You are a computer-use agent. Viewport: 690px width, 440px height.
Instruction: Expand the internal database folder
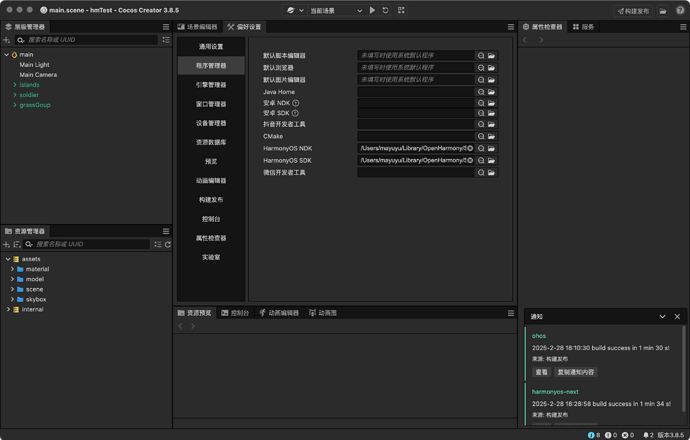pyautogui.click(x=8, y=310)
